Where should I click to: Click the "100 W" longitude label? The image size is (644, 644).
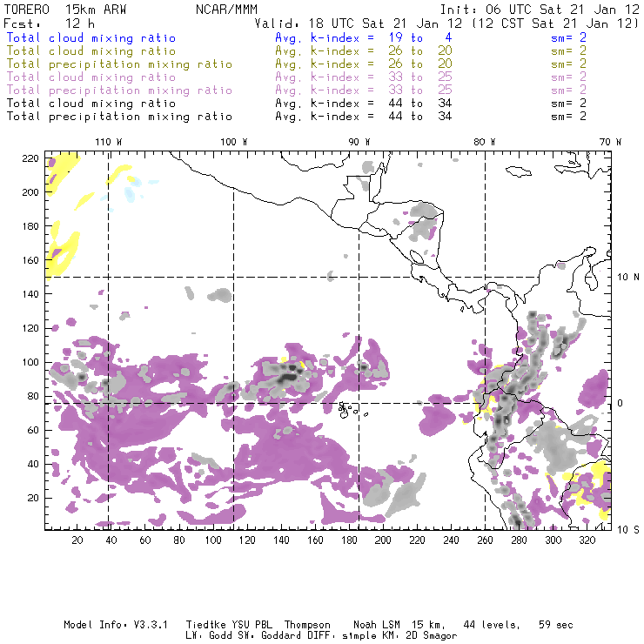coord(234,142)
